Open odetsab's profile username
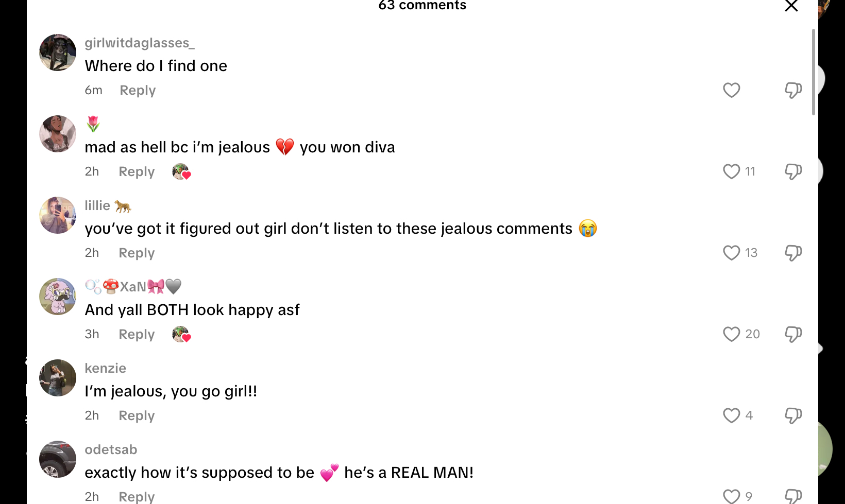Image resolution: width=845 pixels, height=504 pixels. (111, 449)
